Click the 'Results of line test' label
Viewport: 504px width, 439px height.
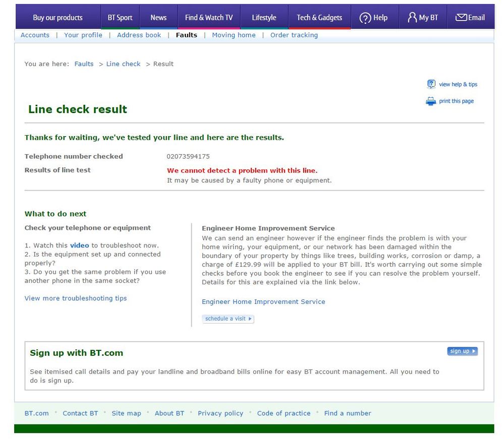[x=58, y=170]
